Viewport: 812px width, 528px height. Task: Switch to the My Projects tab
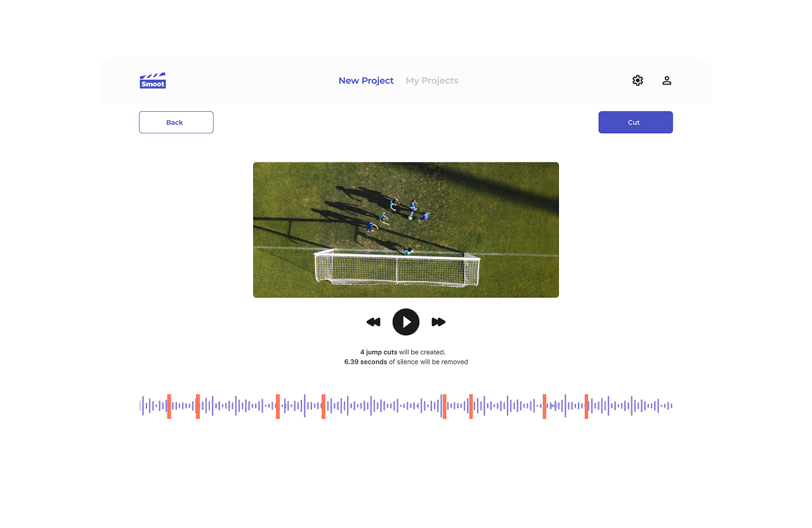tap(432, 81)
